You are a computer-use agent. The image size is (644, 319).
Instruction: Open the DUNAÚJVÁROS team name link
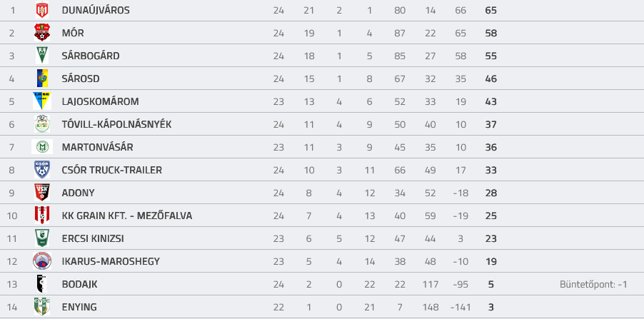(x=96, y=10)
